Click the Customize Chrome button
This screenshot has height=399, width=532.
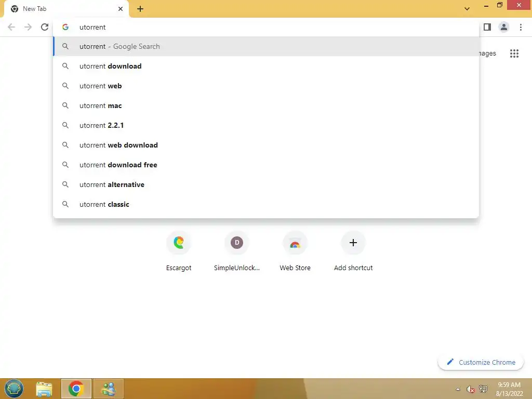coord(481,362)
